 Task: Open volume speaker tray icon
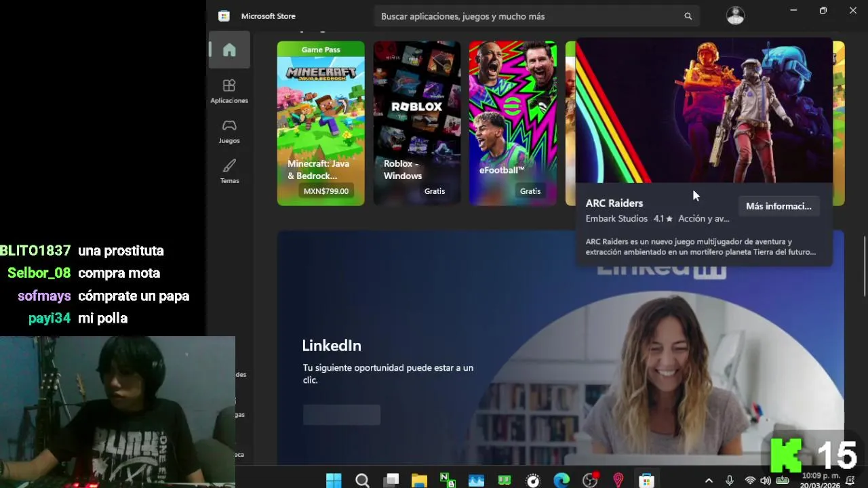pos(766,481)
